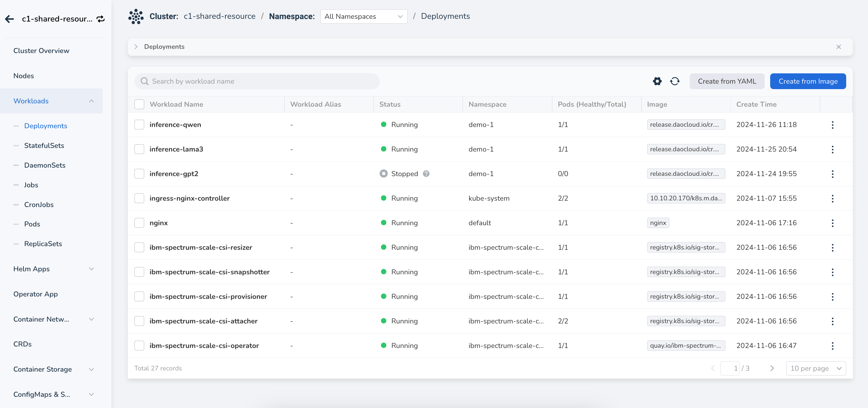Screen dimensions: 868x408
Task: Open actions menu for inference-gpt2
Action: pos(832,174)
